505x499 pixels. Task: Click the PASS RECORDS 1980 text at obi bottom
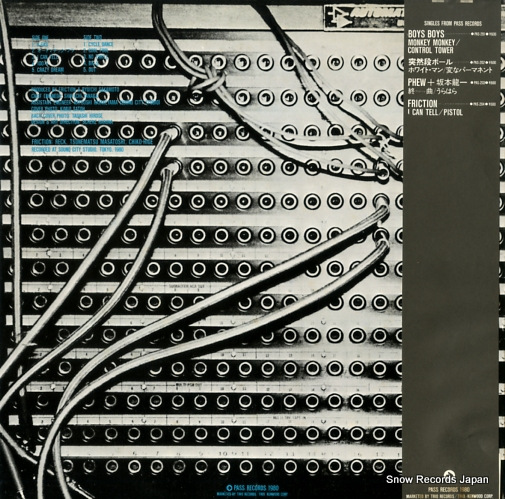click(449, 490)
